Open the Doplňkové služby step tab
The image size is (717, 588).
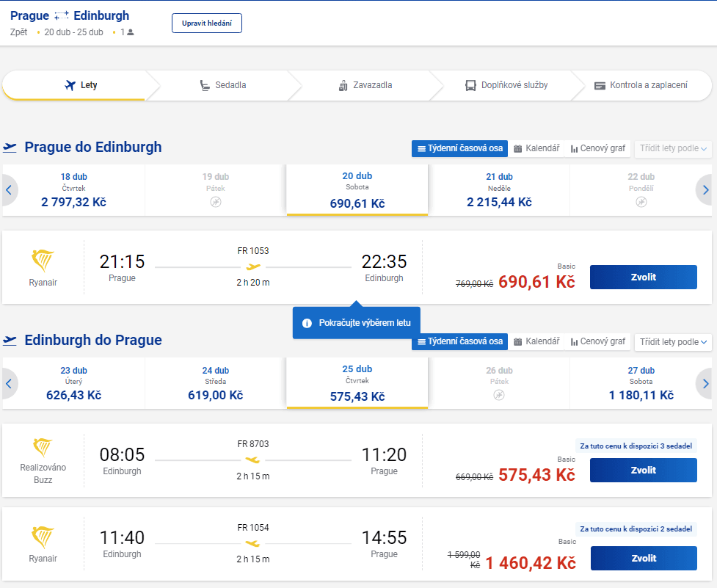pyautogui.click(x=506, y=85)
